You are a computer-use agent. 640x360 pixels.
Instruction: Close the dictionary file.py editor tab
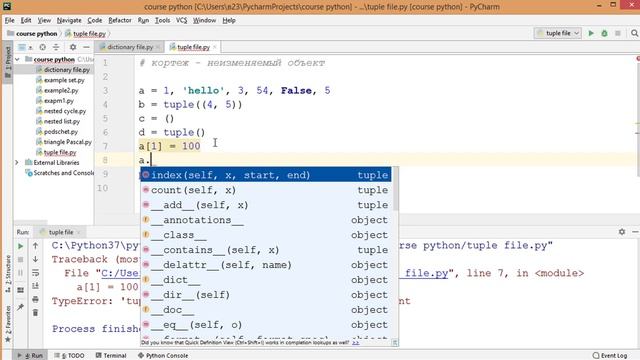158,47
